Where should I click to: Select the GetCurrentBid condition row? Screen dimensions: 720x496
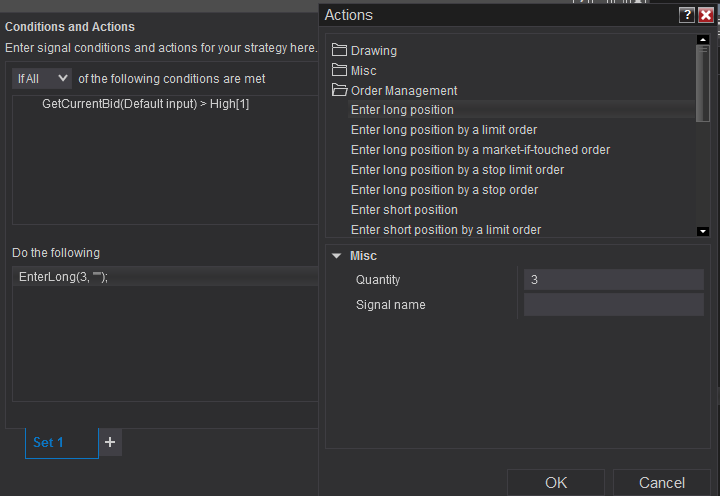(145, 104)
